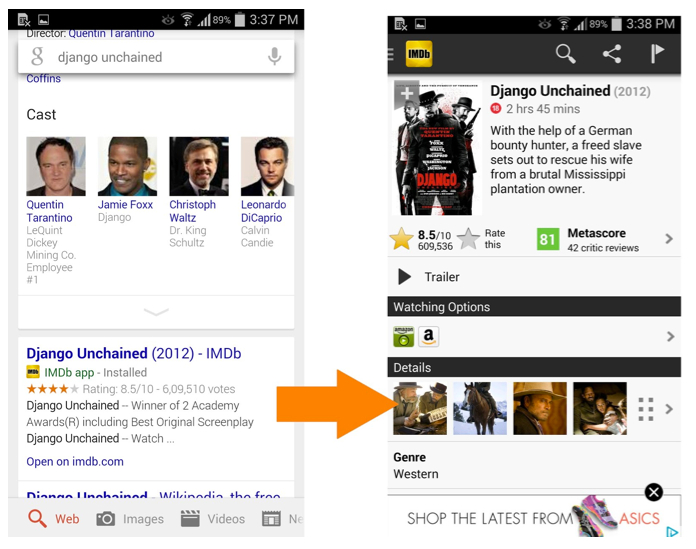The height and width of the screenshot is (549, 696).
Task: Open Quentin Tarantino cast photo
Action: 56,166
